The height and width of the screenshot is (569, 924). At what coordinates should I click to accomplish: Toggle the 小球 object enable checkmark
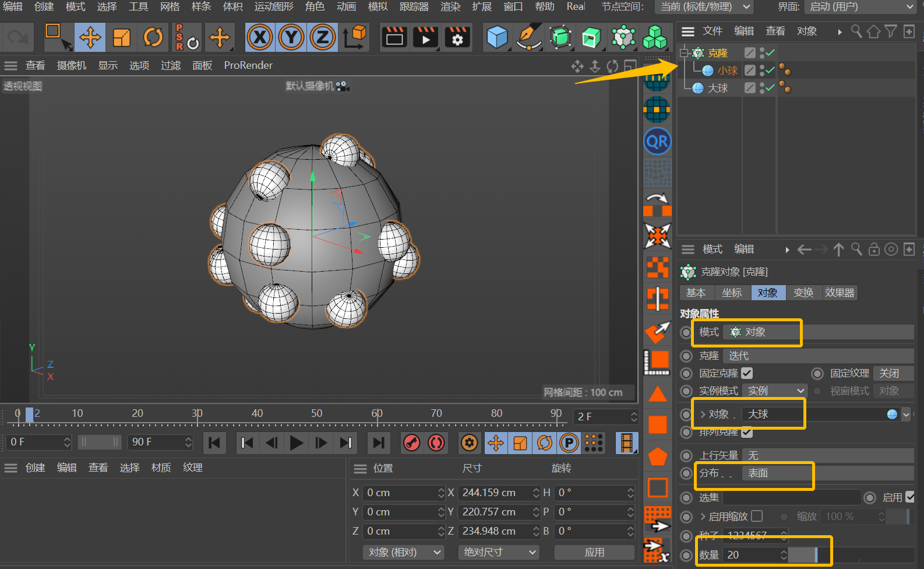click(770, 71)
